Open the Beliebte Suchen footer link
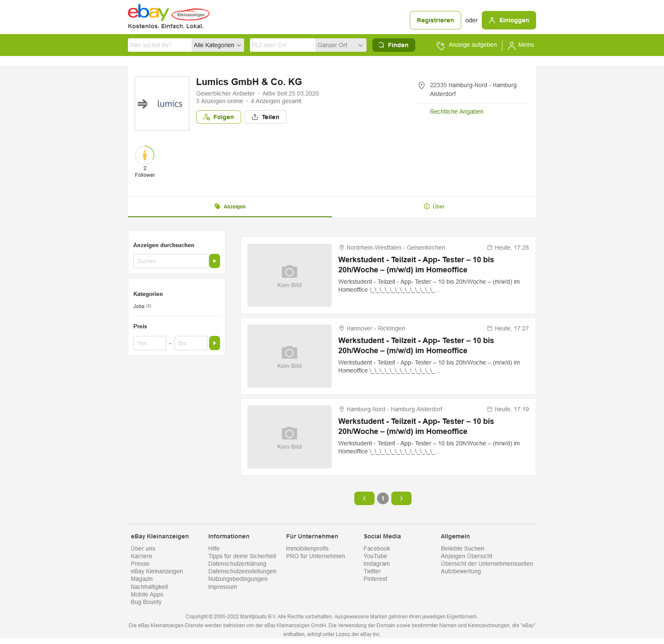This screenshot has height=644, width=664. 462,548
